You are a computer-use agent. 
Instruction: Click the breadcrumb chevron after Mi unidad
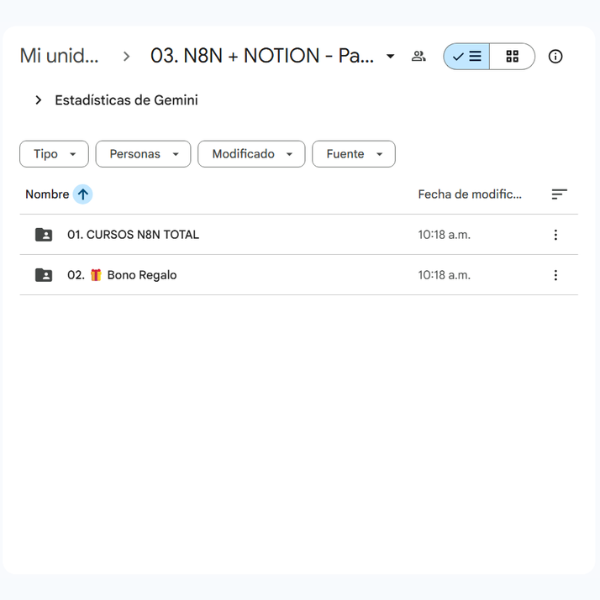pos(126,57)
